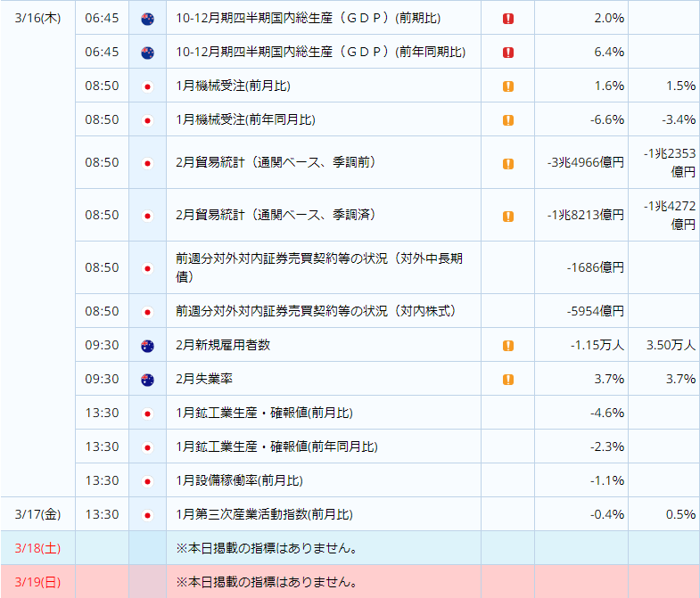Viewport: 700px width, 598px height.
Task: Click previous value -1686億円
Action: tap(596, 267)
